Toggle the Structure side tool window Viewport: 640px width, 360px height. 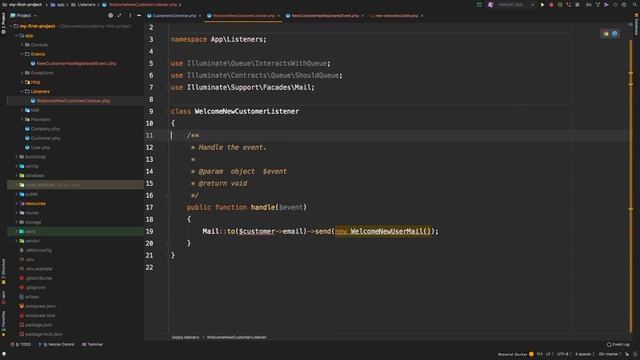[x=4, y=271]
